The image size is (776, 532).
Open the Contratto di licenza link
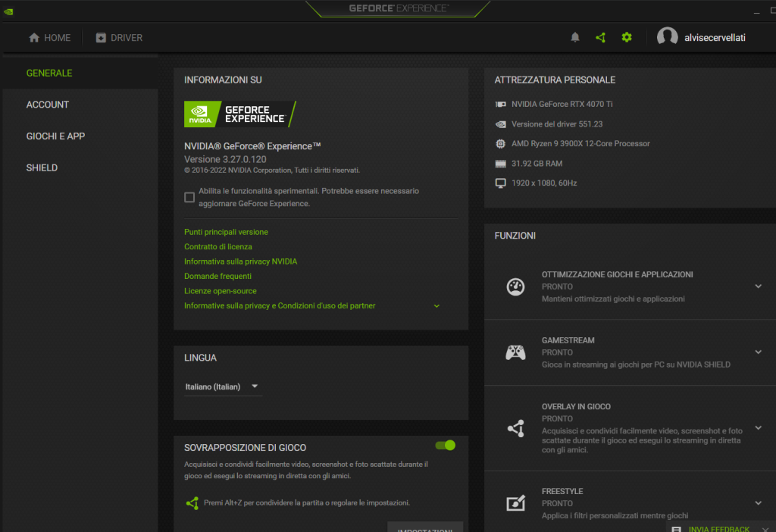coord(218,247)
